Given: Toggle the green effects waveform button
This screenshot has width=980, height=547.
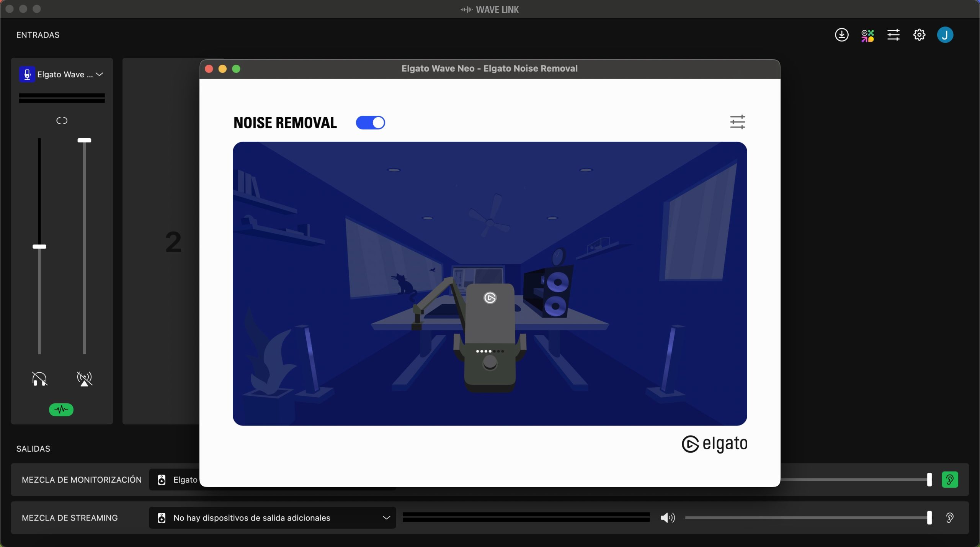Looking at the screenshot, I should [61, 409].
